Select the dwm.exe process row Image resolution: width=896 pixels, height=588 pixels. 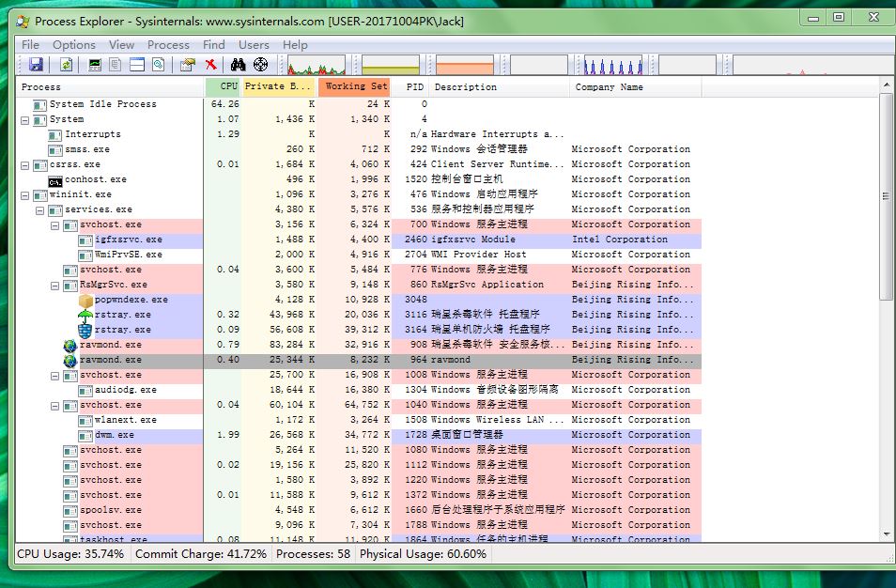[114, 435]
